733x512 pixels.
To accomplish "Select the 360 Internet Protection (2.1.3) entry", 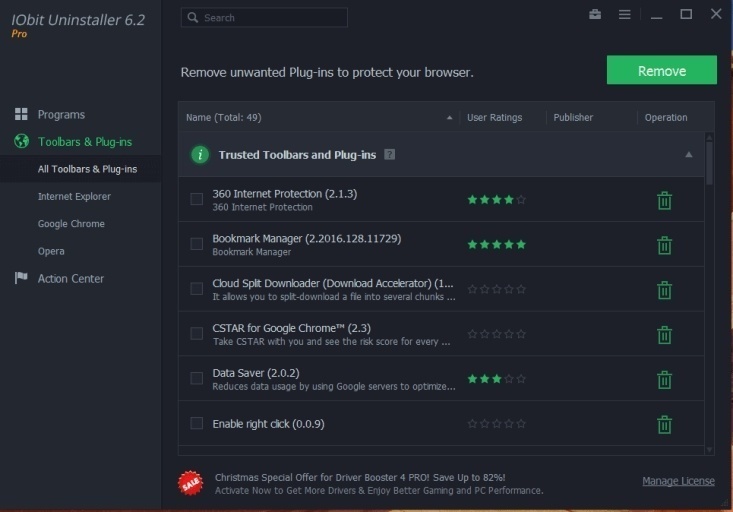I will tap(285, 194).
